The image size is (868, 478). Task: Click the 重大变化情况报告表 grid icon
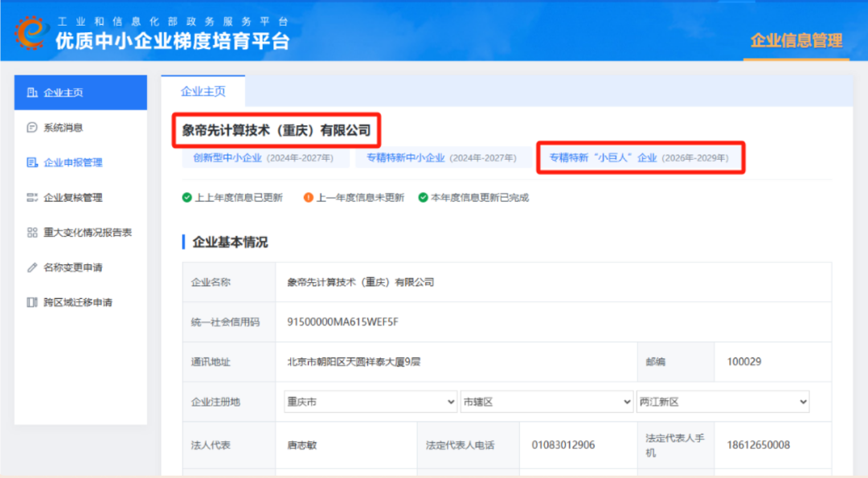point(32,232)
